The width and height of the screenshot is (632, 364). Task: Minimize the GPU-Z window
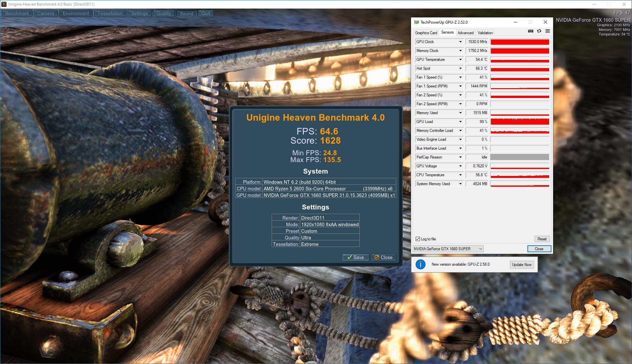coord(516,22)
